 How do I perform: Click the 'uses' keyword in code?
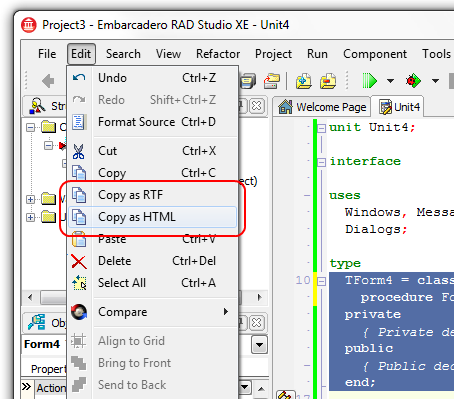345,195
